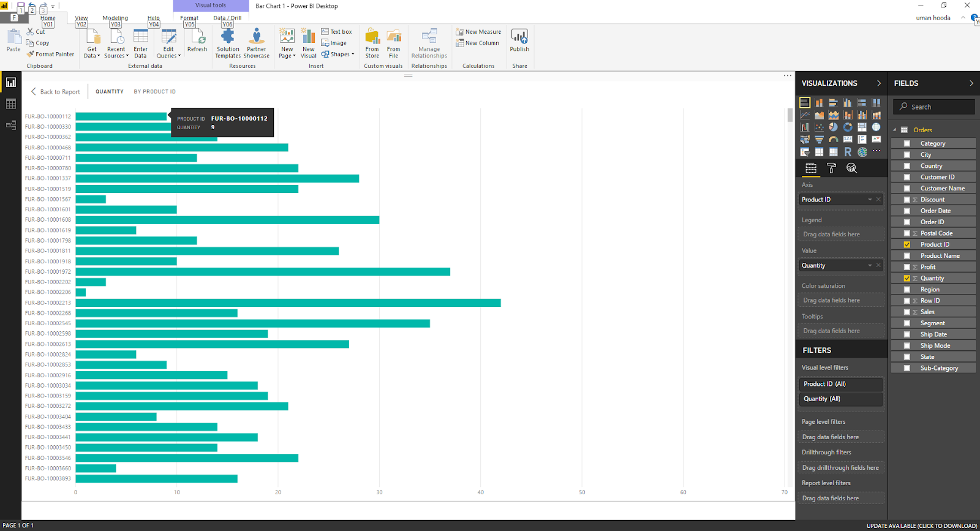Screen dimensions: 980x531
Task: Check the Profit field checkbox
Action: pyautogui.click(x=907, y=267)
